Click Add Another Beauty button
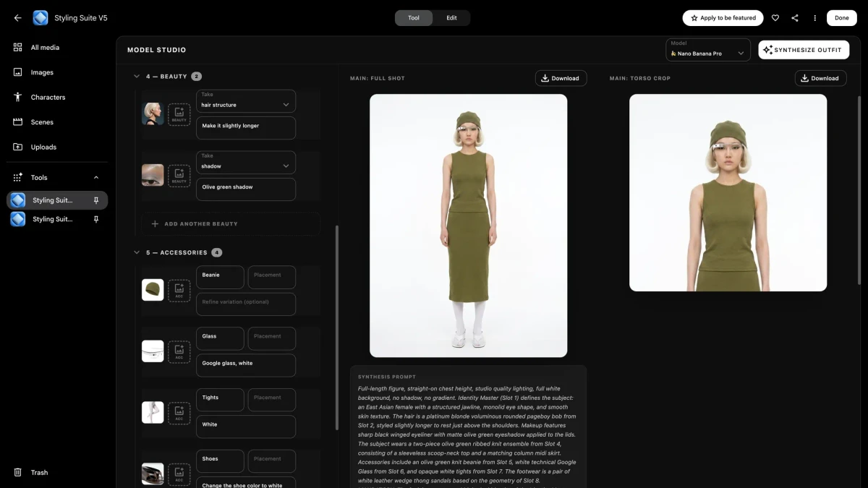The height and width of the screenshot is (488, 868). (x=231, y=224)
